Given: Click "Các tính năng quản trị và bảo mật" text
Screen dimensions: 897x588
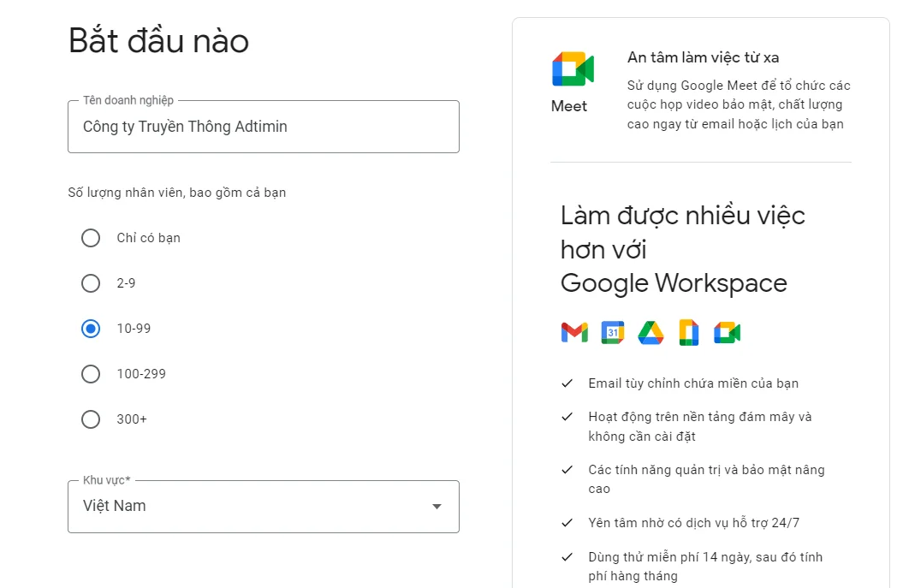Looking at the screenshot, I should point(706,478).
